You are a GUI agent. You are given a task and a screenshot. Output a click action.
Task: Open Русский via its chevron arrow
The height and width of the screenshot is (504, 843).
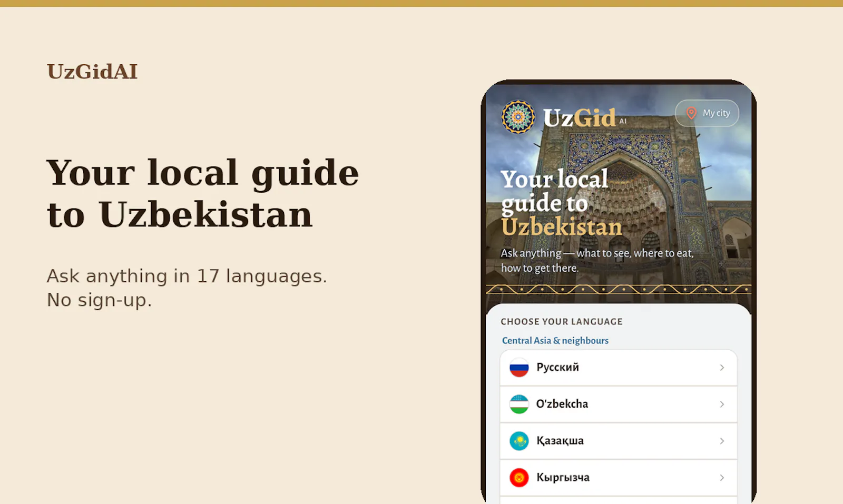pos(722,368)
